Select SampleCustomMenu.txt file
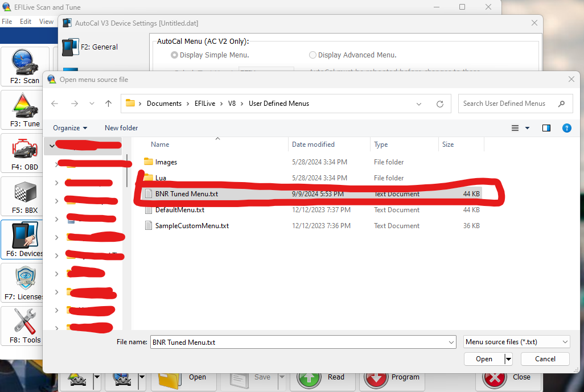Screen dimensions: 584x392 point(192,226)
